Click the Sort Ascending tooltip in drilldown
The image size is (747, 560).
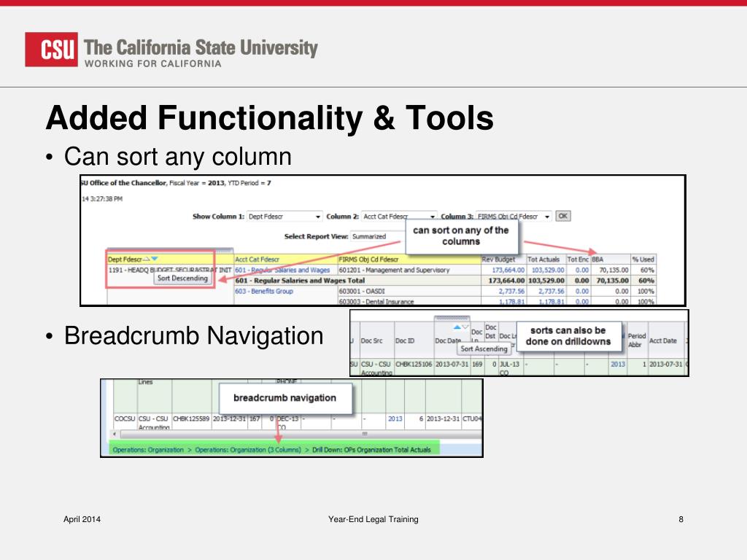(x=484, y=349)
